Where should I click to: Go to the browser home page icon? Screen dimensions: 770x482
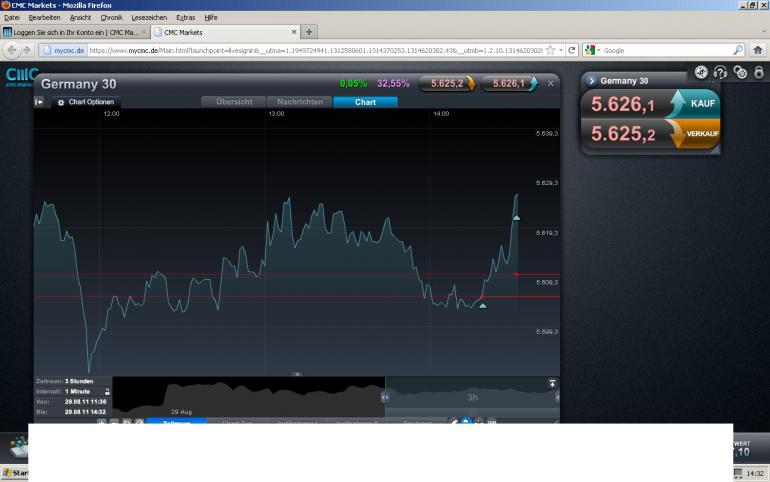(x=758, y=50)
